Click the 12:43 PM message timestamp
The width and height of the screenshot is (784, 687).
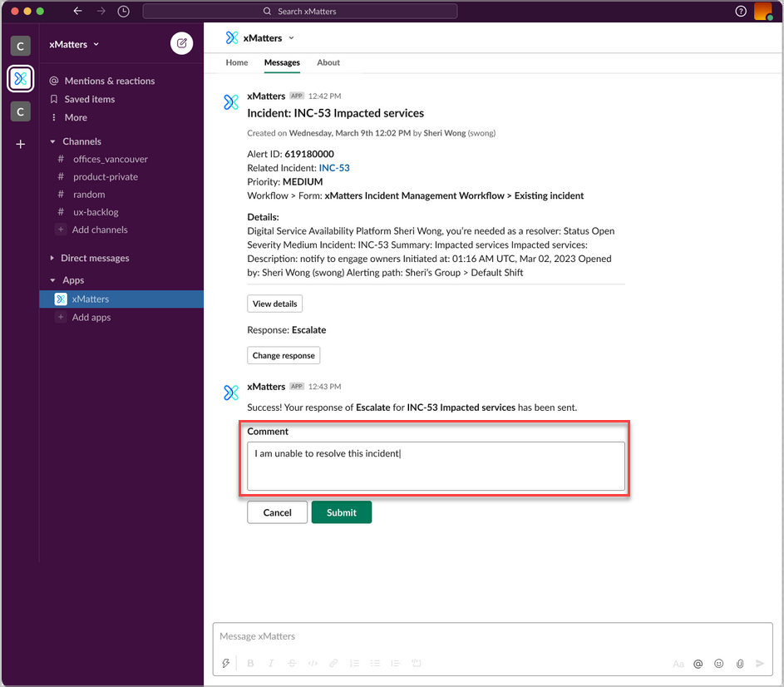click(x=324, y=387)
